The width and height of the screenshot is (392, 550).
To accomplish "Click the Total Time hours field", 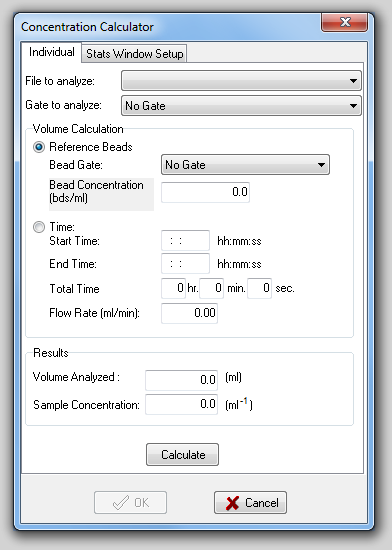I will pos(173,288).
